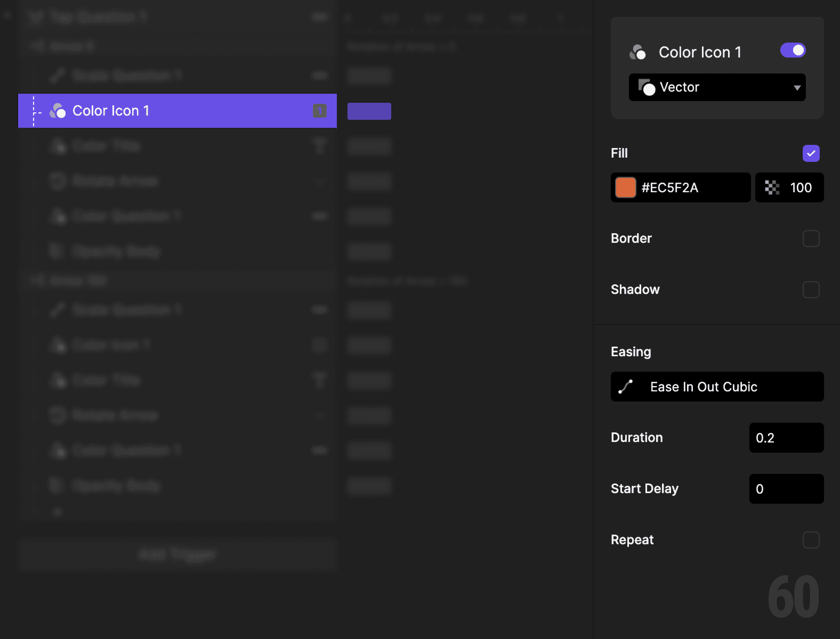This screenshot has width=840, height=639.
Task: Edit the Duration value of 0.2
Action: point(786,437)
